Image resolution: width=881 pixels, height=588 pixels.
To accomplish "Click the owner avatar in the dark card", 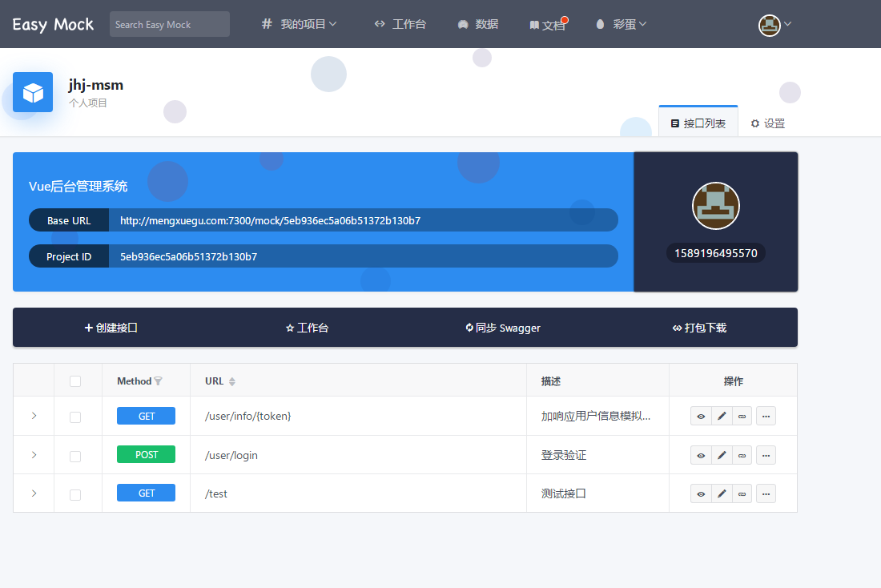I will click(x=716, y=206).
